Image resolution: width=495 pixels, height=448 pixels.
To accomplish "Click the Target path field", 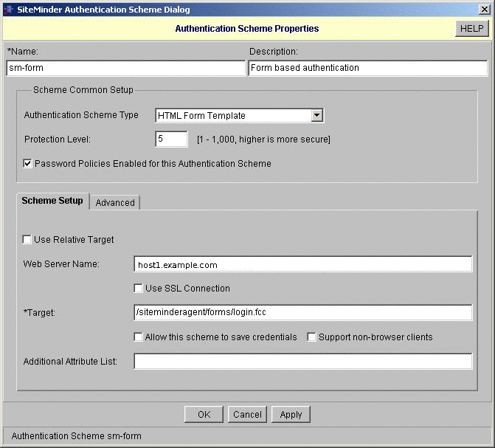I will 303,312.
